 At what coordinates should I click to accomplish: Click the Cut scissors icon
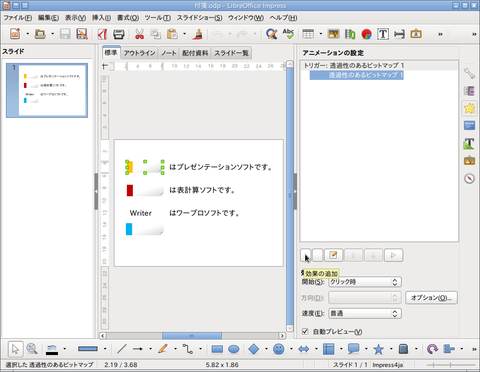139,34
